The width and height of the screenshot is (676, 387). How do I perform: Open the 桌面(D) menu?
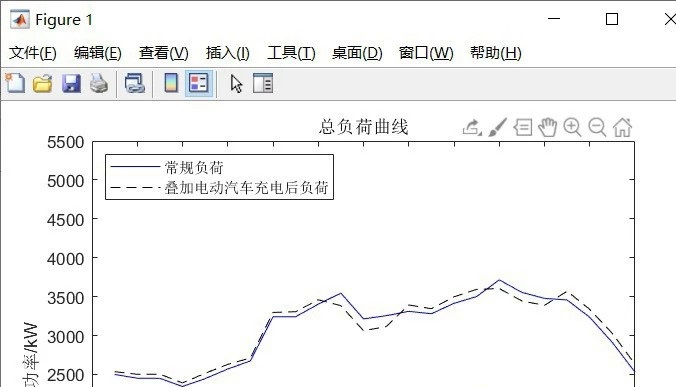(x=357, y=53)
